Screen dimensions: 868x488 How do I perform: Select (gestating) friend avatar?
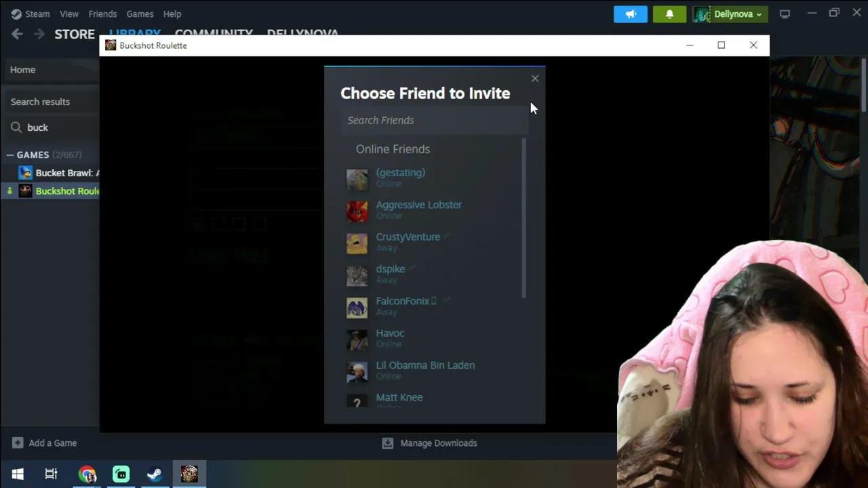(x=357, y=179)
